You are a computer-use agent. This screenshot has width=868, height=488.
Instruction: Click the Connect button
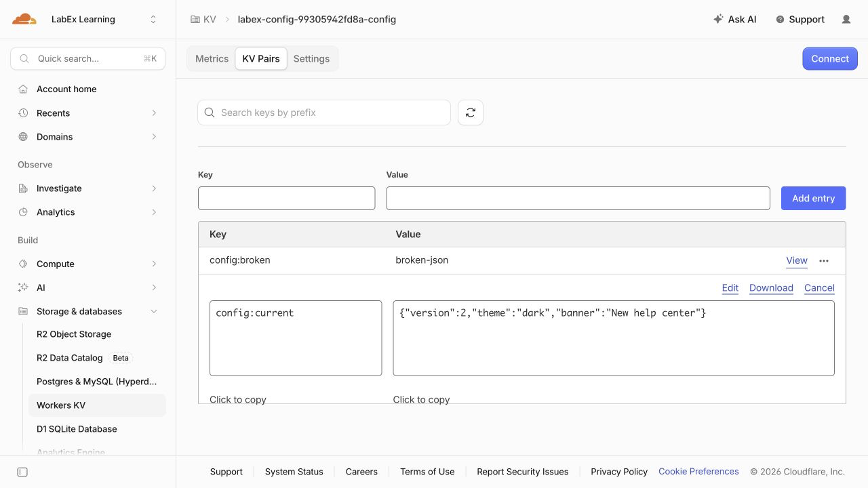[830, 59]
